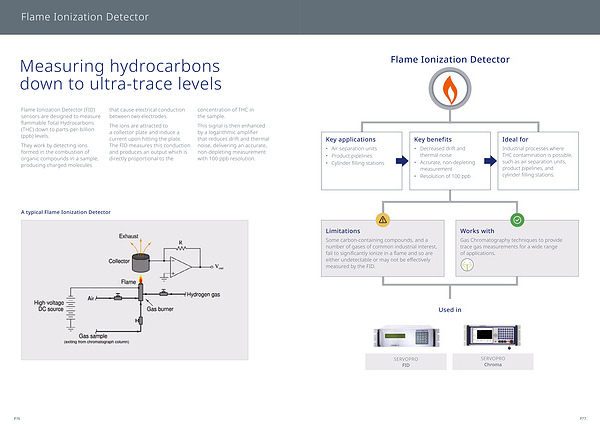
Task: Click the Used in heading
Action: (449, 309)
